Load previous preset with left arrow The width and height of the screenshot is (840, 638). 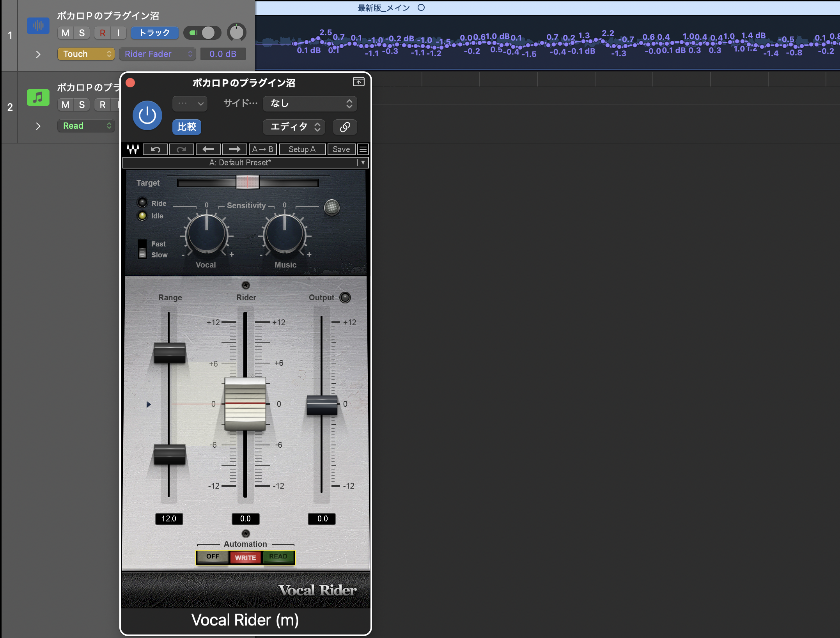click(208, 149)
